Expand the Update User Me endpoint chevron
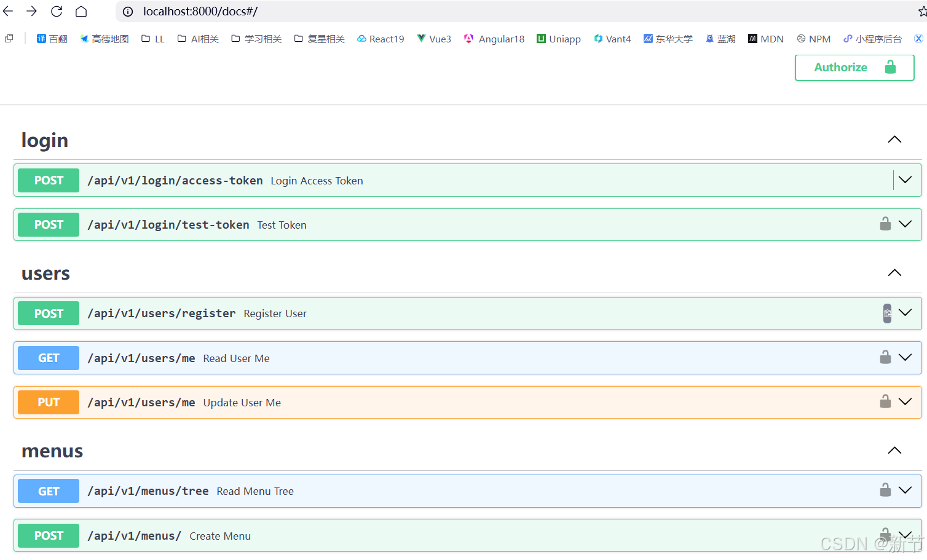This screenshot has height=560, width=927. pos(905,401)
